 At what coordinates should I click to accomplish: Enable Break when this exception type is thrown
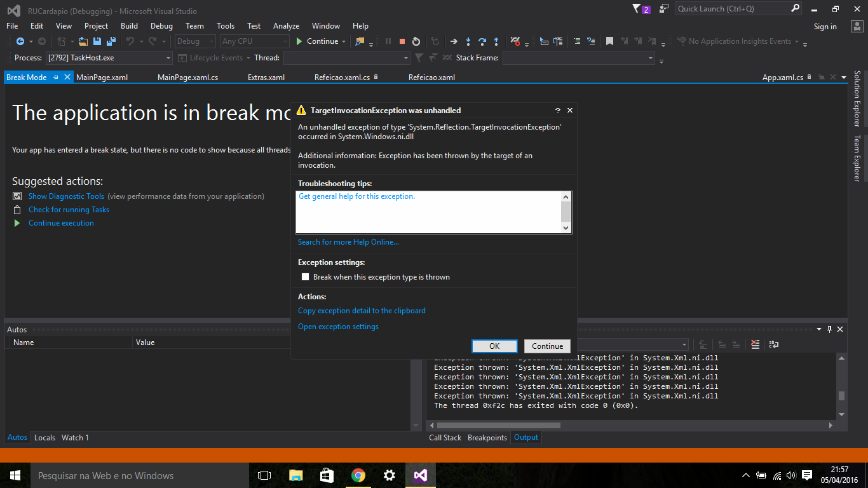305,277
